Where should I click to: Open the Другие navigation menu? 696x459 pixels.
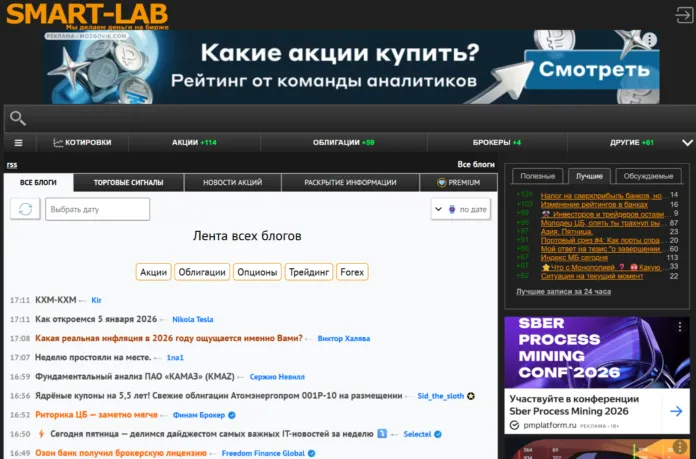pyautogui.click(x=632, y=142)
